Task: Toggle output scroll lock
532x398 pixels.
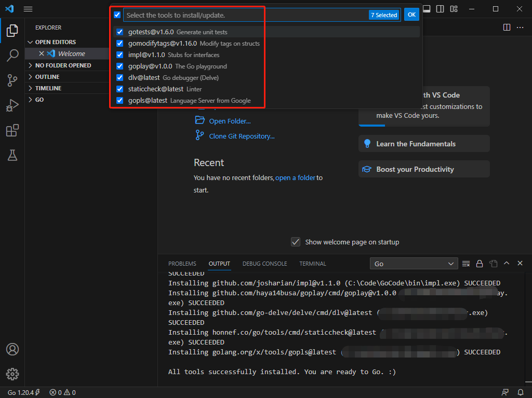Action: (x=480, y=264)
